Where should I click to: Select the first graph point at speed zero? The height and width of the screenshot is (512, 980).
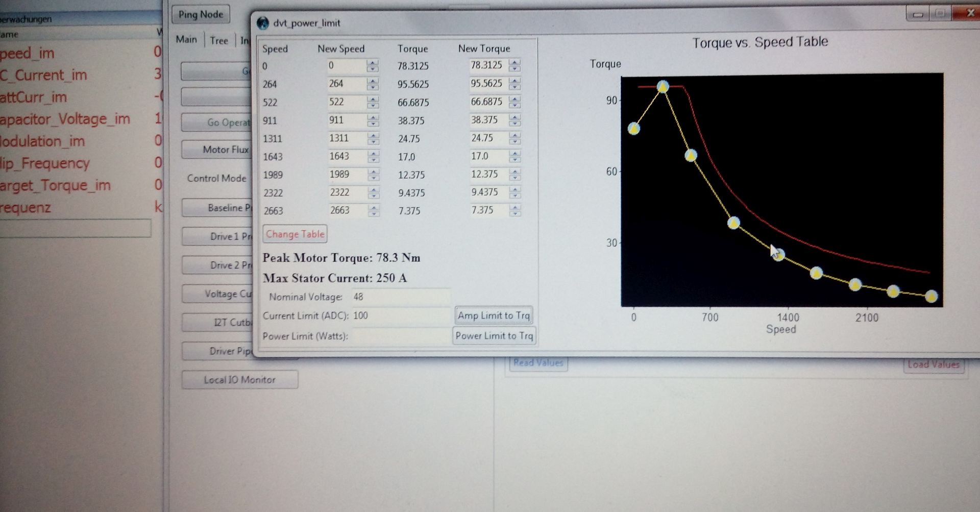coord(633,129)
